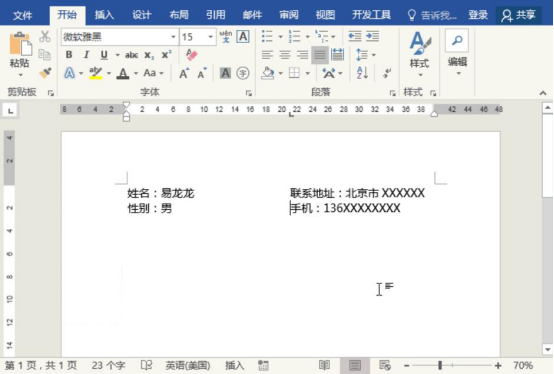Viewport: 554px width, 374px height.
Task: Open numbering list style dropdown
Action: pos(307,36)
